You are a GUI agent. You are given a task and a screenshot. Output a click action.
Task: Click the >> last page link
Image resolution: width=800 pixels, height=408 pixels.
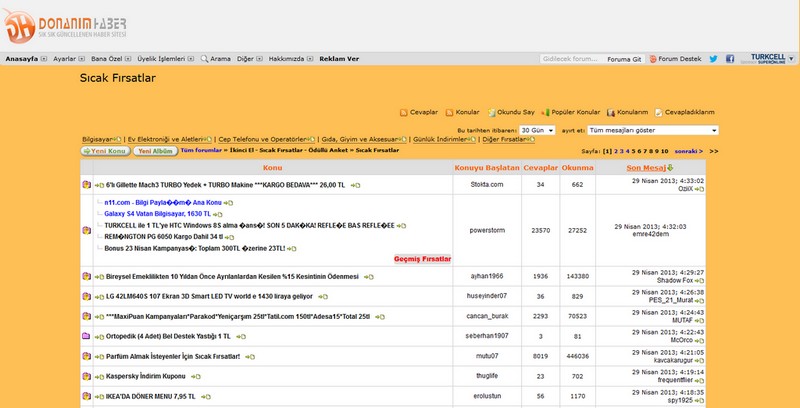(x=714, y=151)
